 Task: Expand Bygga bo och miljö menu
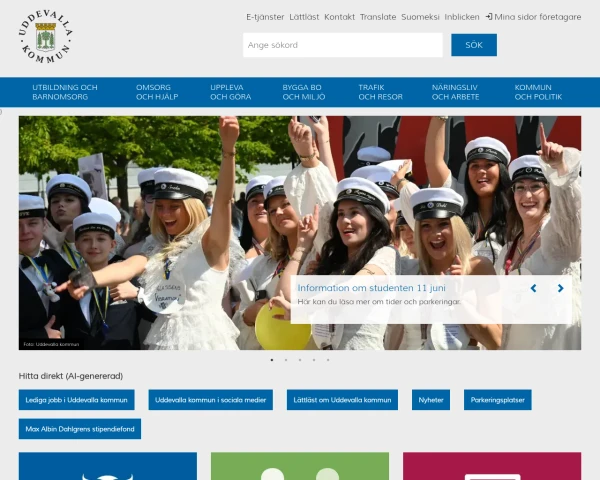(304, 92)
